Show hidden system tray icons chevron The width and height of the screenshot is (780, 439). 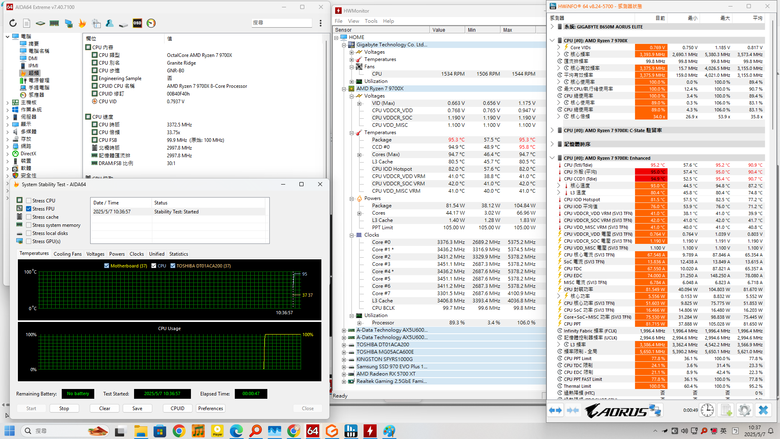[655, 431]
